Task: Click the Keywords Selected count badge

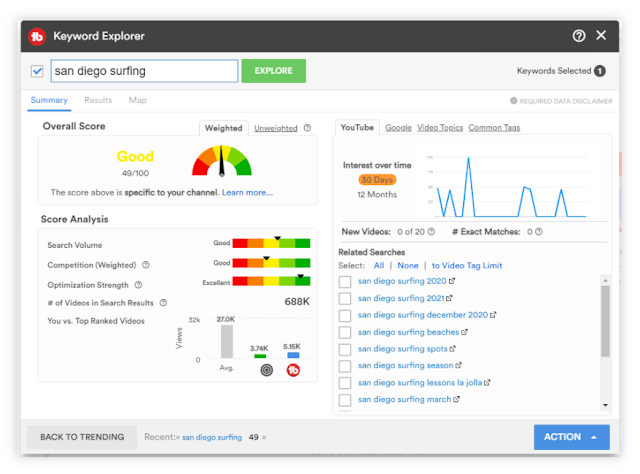Action: point(600,71)
